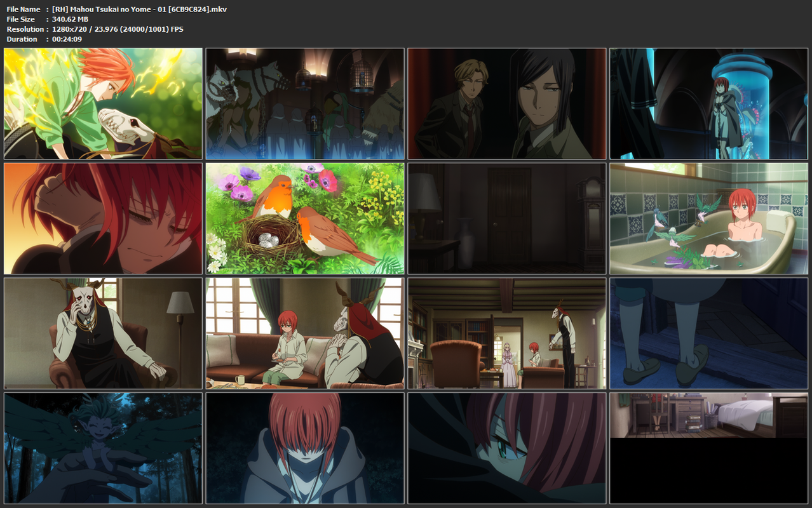This screenshot has height=508, width=812.
Task: Click thumbnail of winged fairy in dark forest
Action: 103,448
